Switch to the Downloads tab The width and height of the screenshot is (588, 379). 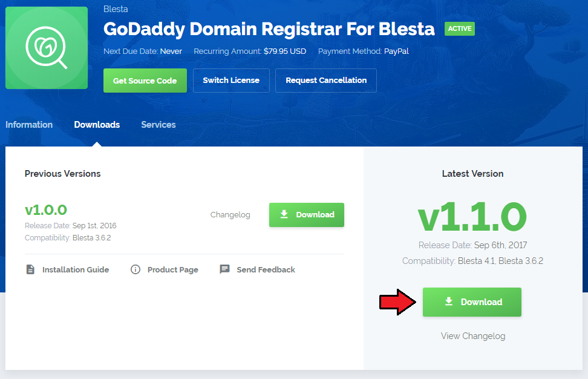point(97,125)
